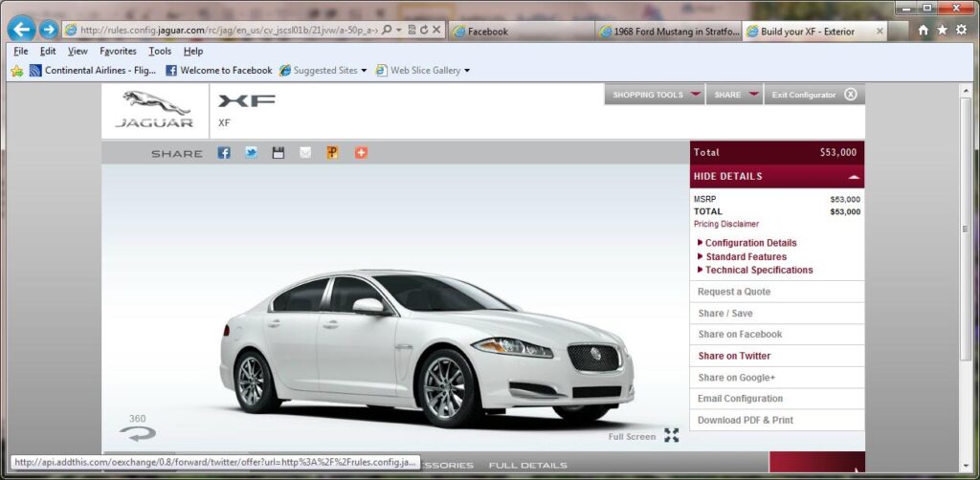
Task: Open the Edit menu
Action: coord(48,52)
